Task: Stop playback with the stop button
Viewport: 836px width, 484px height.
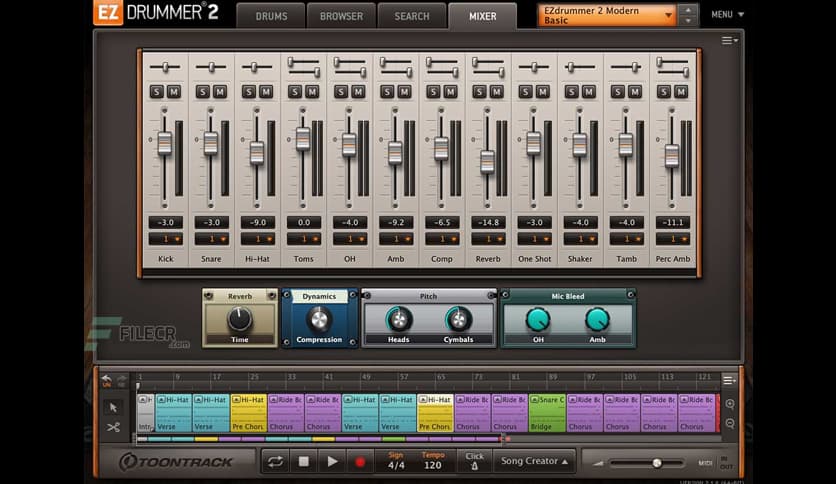Action: [x=303, y=462]
